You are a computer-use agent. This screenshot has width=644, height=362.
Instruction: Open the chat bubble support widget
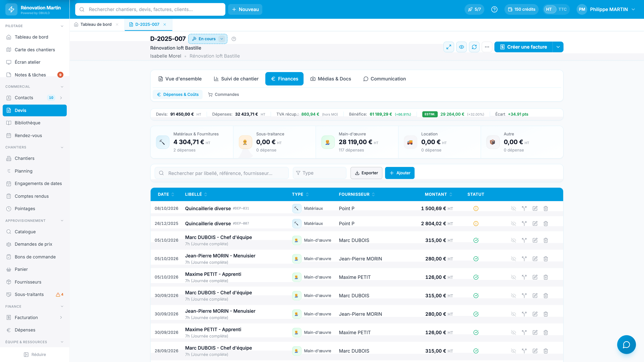pyautogui.click(x=626, y=345)
